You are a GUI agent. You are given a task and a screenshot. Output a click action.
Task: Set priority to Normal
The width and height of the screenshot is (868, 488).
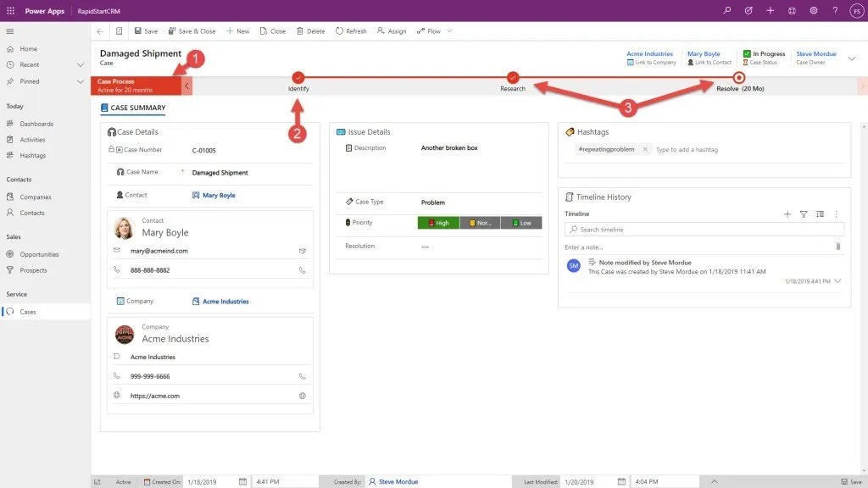click(480, 223)
